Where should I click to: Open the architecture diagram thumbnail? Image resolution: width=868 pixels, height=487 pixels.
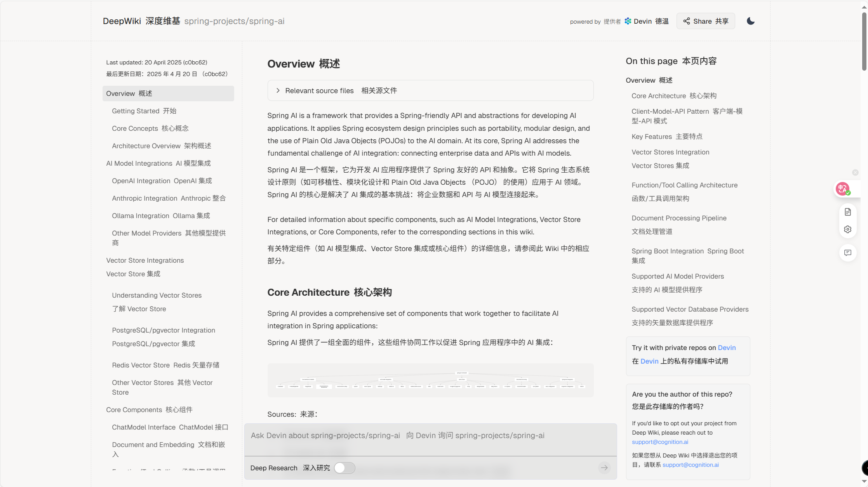tap(430, 380)
